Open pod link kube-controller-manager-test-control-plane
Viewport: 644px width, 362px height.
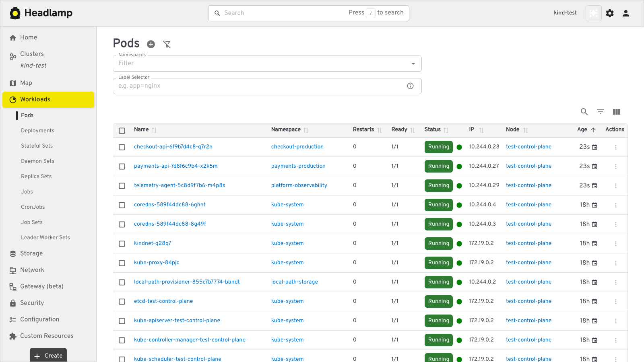pyautogui.click(x=190, y=340)
